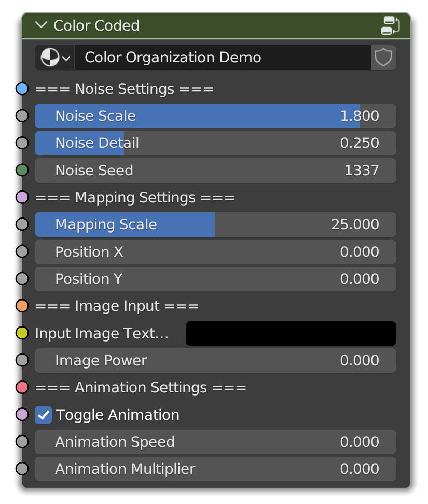Click the Position X value field
Image resolution: width=428 pixels, height=504 pixels.
215,252
